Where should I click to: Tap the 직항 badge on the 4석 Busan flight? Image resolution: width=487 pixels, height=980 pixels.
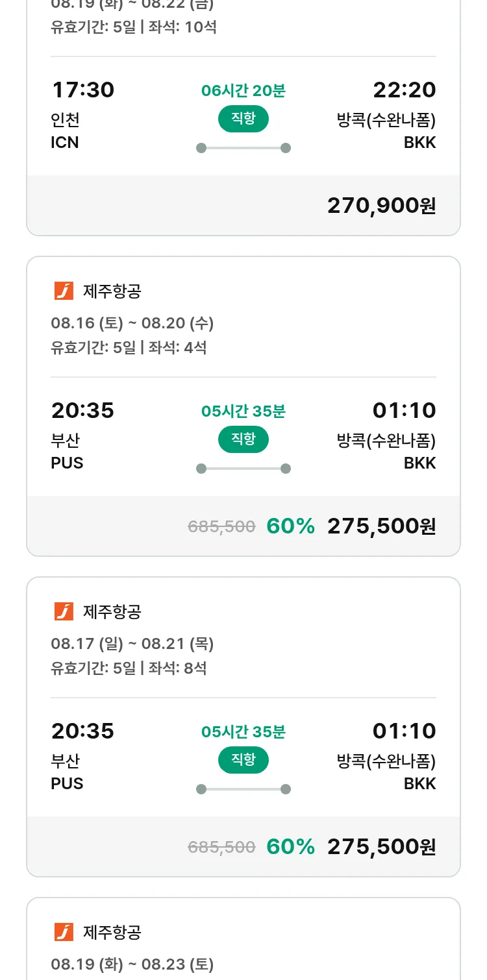pos(243,439)
